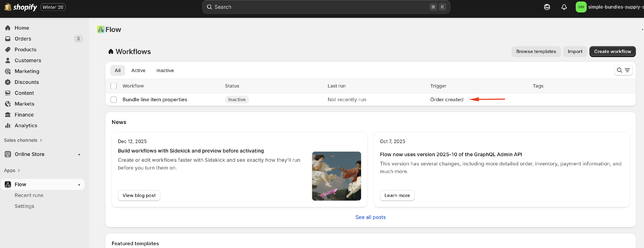Screen dimensions: 644x248
Task: Open the notifications bell
Action: click(564, 7)
